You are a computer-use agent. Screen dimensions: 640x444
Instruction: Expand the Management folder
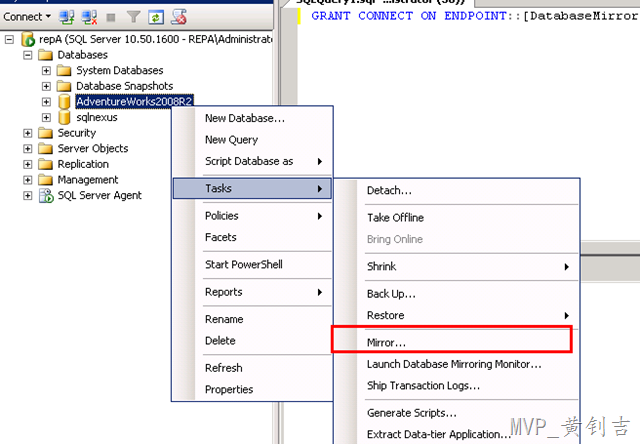27,180
